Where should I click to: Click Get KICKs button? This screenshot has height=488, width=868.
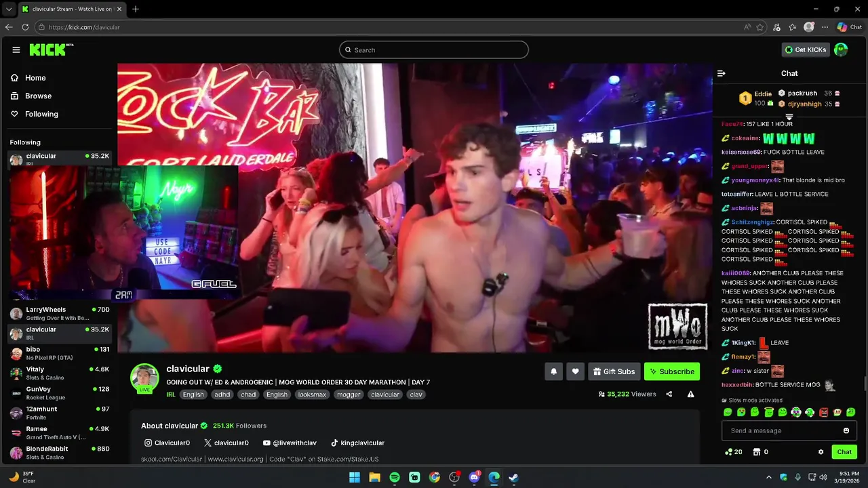point(806,49)
